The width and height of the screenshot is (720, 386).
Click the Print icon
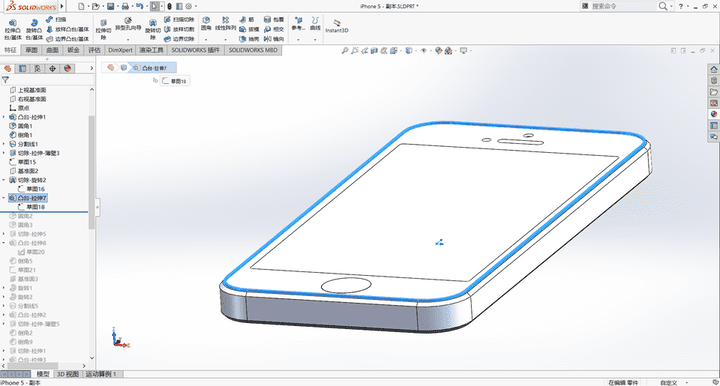click(x=124, y=6)
